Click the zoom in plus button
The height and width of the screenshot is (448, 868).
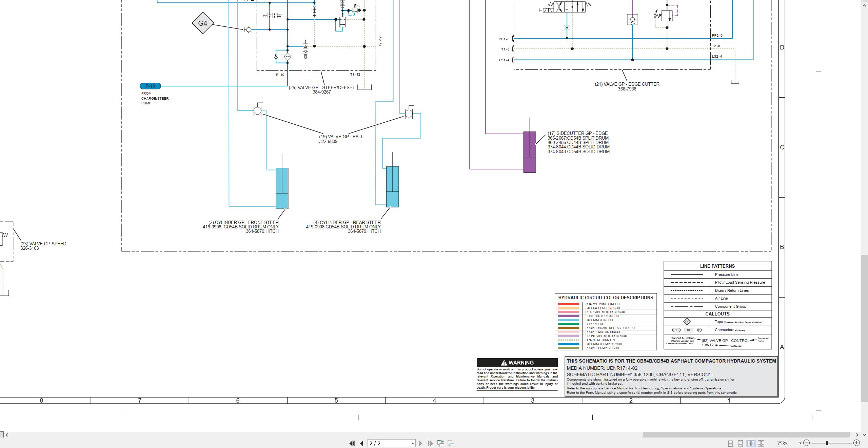[856, 443]
